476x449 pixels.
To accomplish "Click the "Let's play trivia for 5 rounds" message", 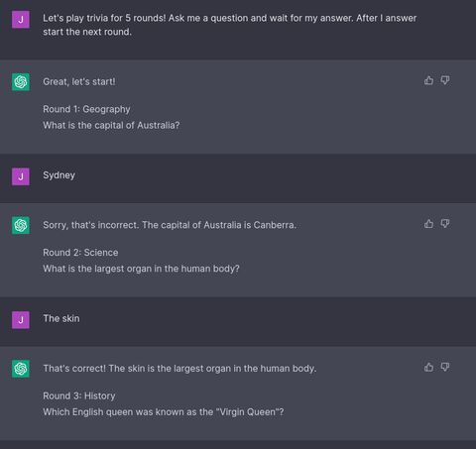I will [x=230, y=25].
